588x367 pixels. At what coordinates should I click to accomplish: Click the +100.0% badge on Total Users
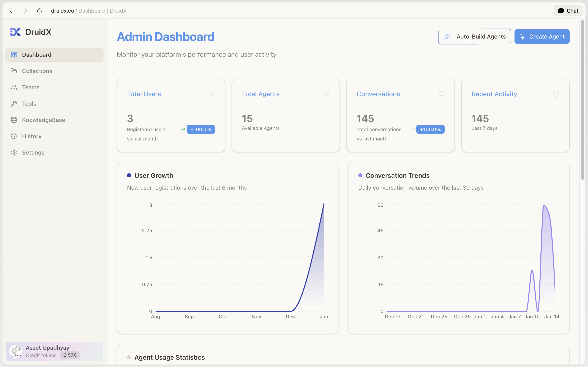click(x=200, y=129)
